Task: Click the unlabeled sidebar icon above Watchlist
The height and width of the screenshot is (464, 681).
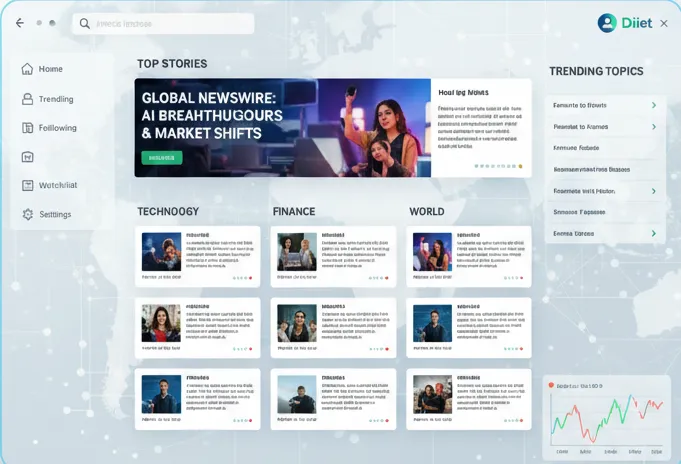Action: [27, 157]
